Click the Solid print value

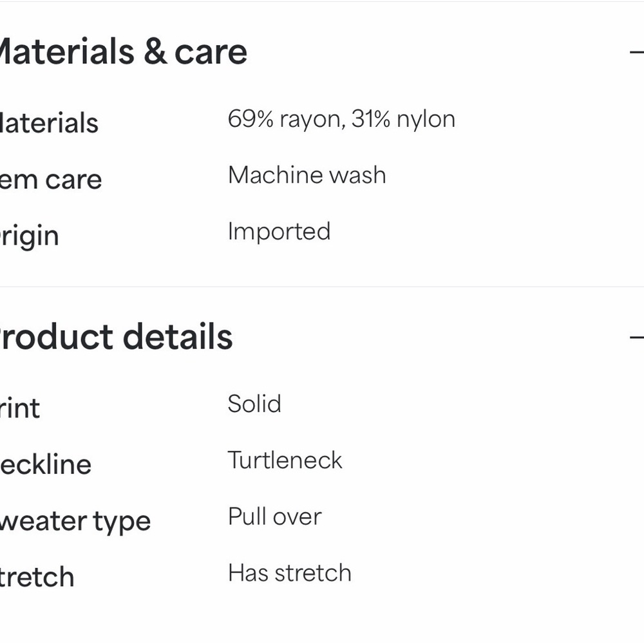pos(254,404)
